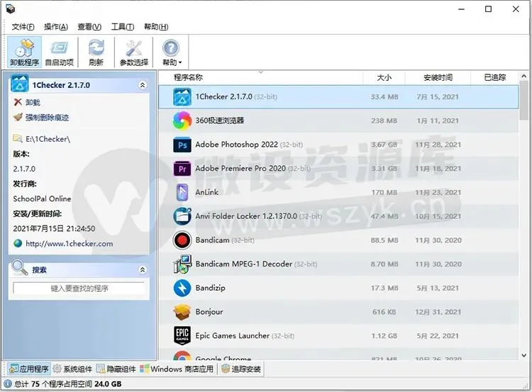Viewport: 532px width, 392px height.
Task: Open the 帮助(H) menu
Action: coord(156,27)
